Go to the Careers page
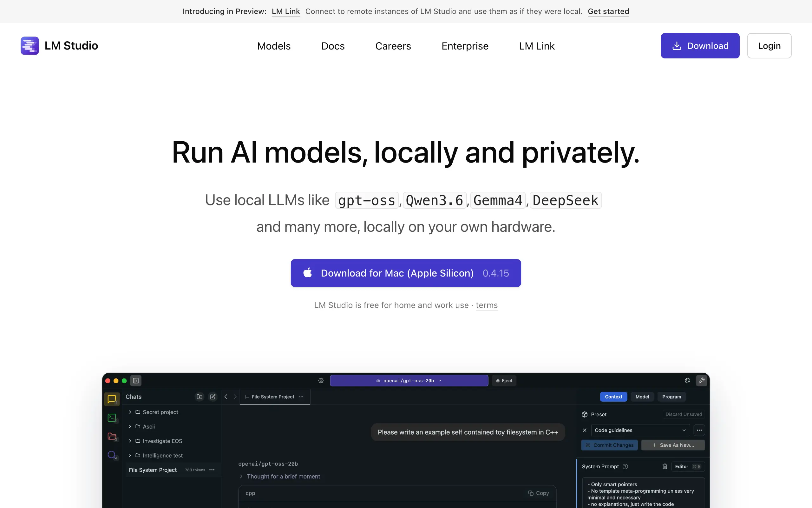812x508 pixels. click(393, 46)
